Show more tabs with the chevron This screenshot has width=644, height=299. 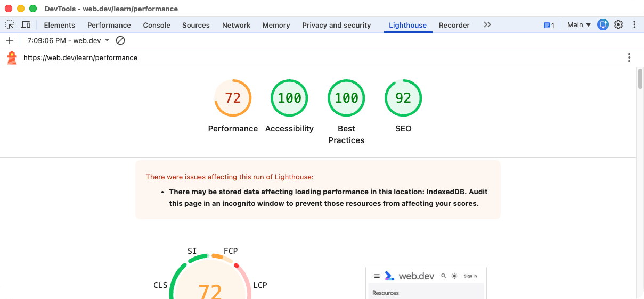pos(487,24)
